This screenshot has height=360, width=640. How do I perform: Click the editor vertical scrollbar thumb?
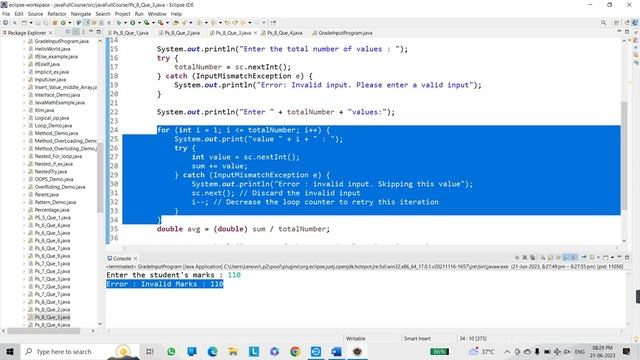624,156
